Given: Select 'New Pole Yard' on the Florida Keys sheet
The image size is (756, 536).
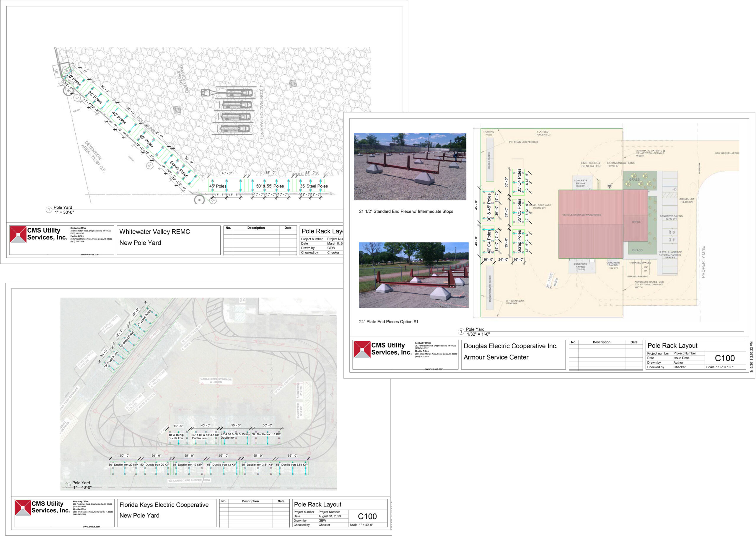Looking at the screenshot, I should click(x=139, y=515).
